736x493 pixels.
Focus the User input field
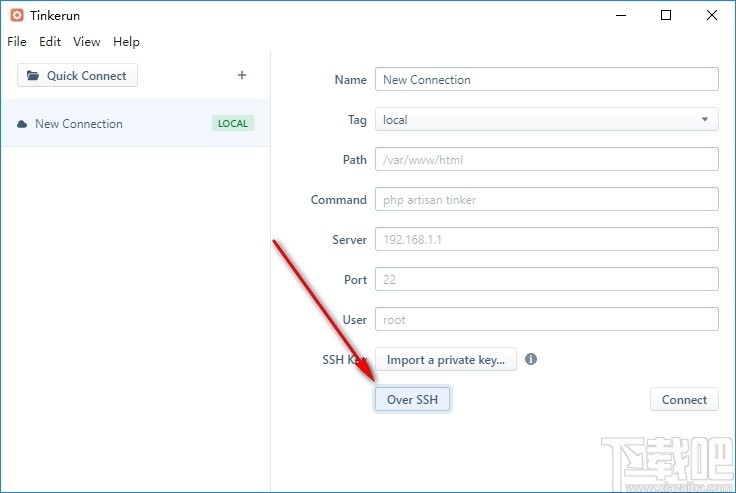[547, 319]
